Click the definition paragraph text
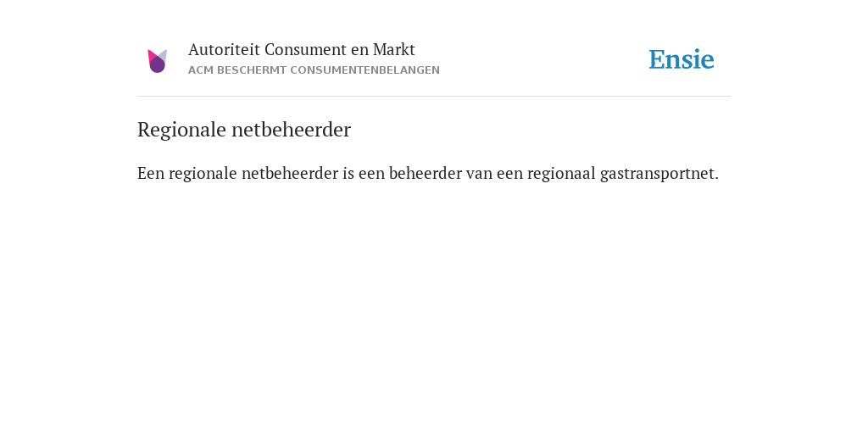Screen dimensions: 868x434 (x=428, y=173)
